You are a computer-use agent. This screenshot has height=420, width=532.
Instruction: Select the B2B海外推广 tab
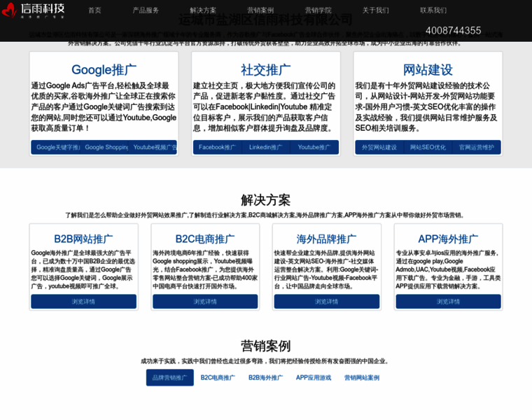[266, 377]
